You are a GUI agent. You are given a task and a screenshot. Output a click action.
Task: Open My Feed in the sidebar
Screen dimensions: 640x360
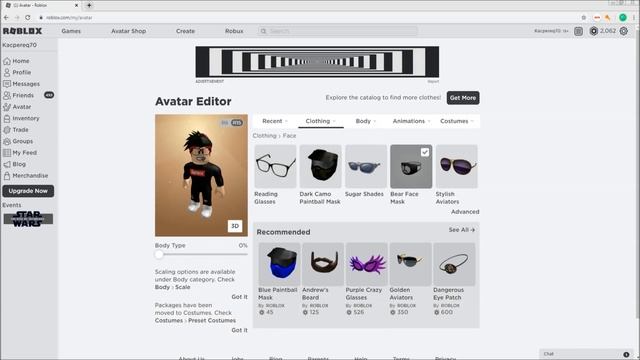[20, 152]
